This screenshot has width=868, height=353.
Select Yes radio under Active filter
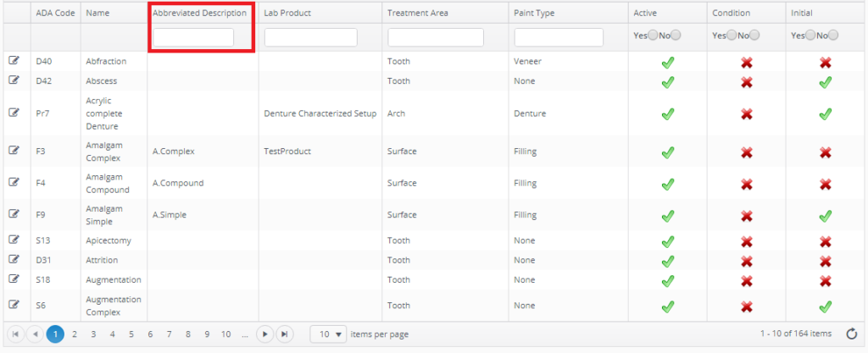coord(652,36)
